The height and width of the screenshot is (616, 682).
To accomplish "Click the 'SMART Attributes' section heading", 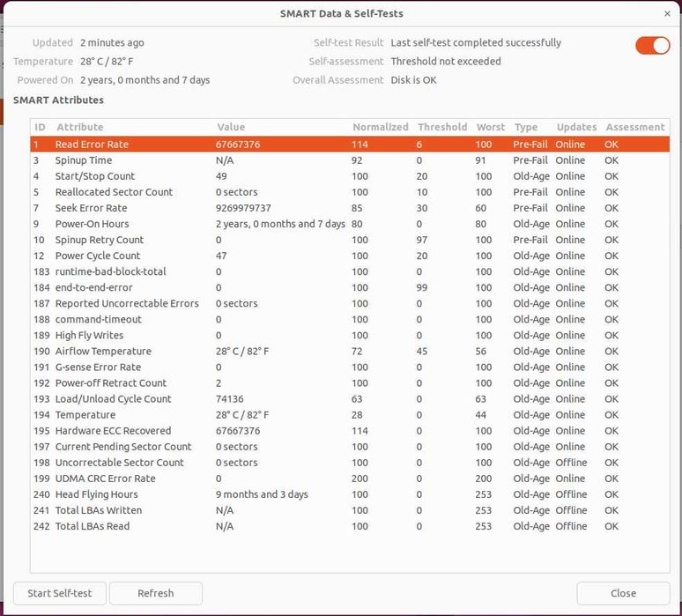I will click(x=58, y=100).
